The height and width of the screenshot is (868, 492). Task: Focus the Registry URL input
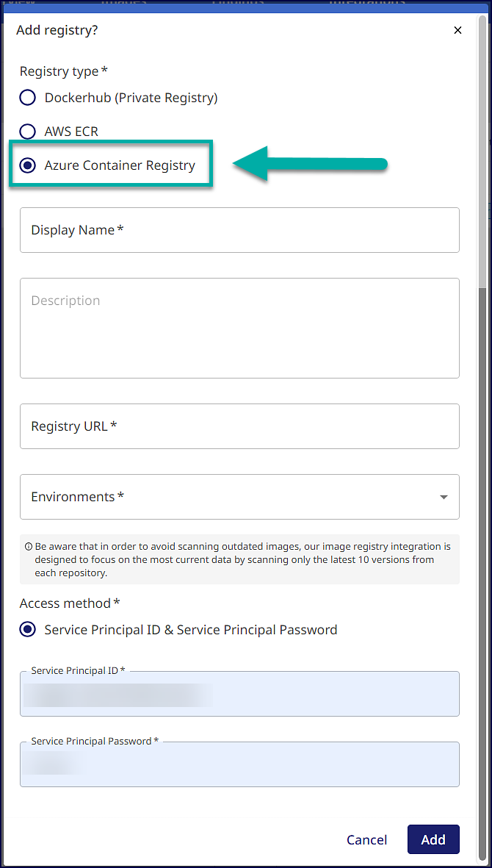pos(239,426)
